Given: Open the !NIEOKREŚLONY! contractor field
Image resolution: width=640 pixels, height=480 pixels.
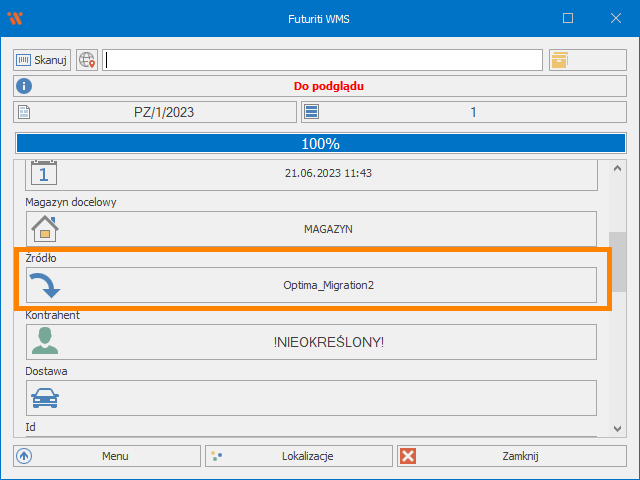Looking at the screenshot, I should (x=328, y=341).
